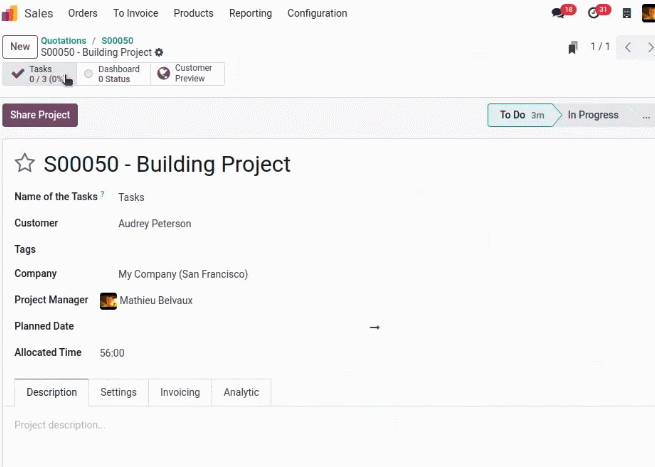
Task: Set stage to In Progress
Action: (593, 115)
